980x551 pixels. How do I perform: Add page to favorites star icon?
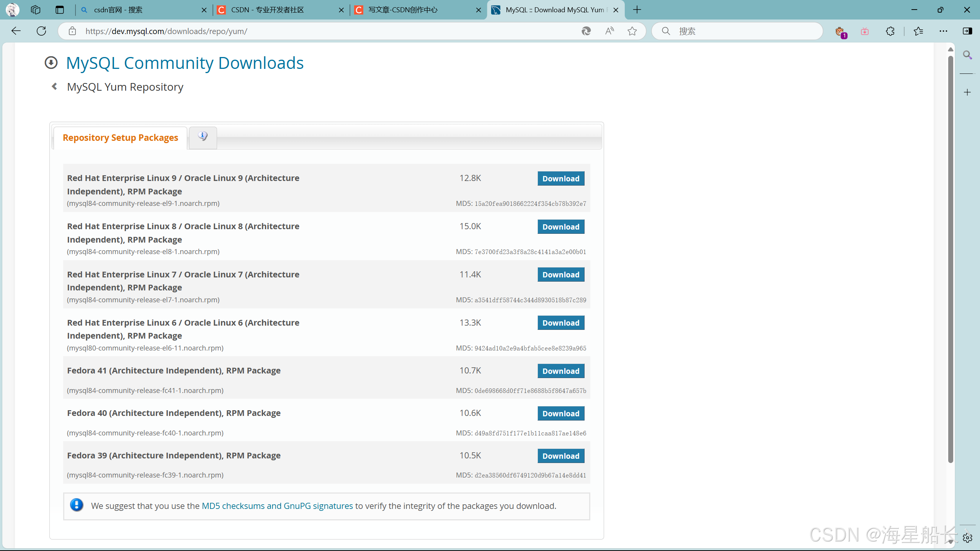(x=632, y=31)
